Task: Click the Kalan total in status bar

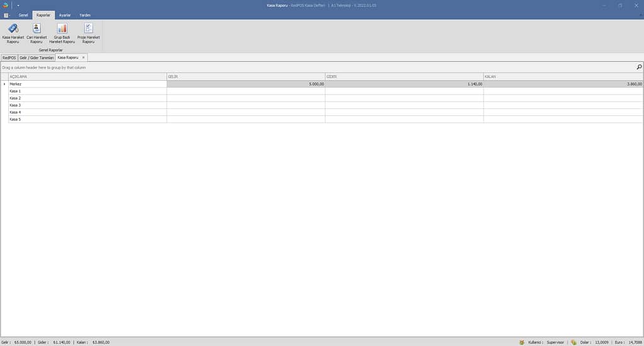Action: 93,342
